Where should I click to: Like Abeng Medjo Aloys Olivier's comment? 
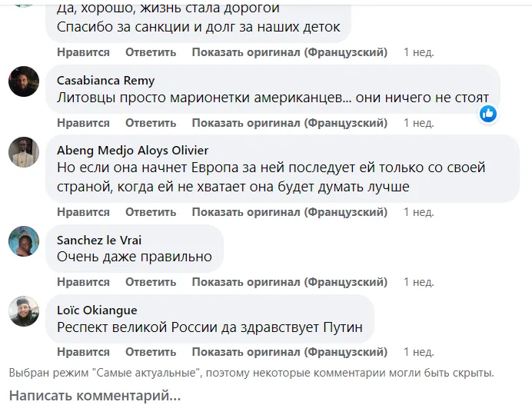83,212
